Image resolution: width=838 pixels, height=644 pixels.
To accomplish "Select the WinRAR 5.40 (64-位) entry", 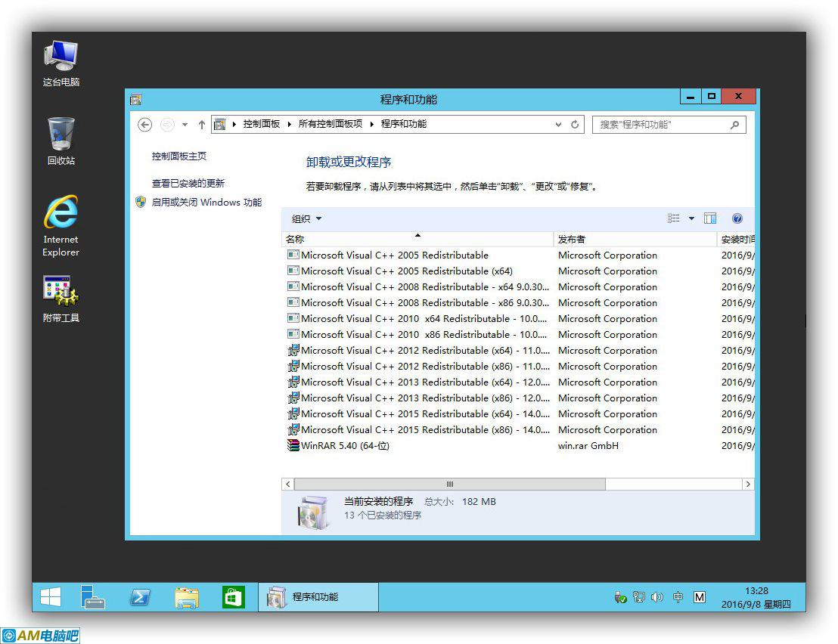I will pos(518,445).
